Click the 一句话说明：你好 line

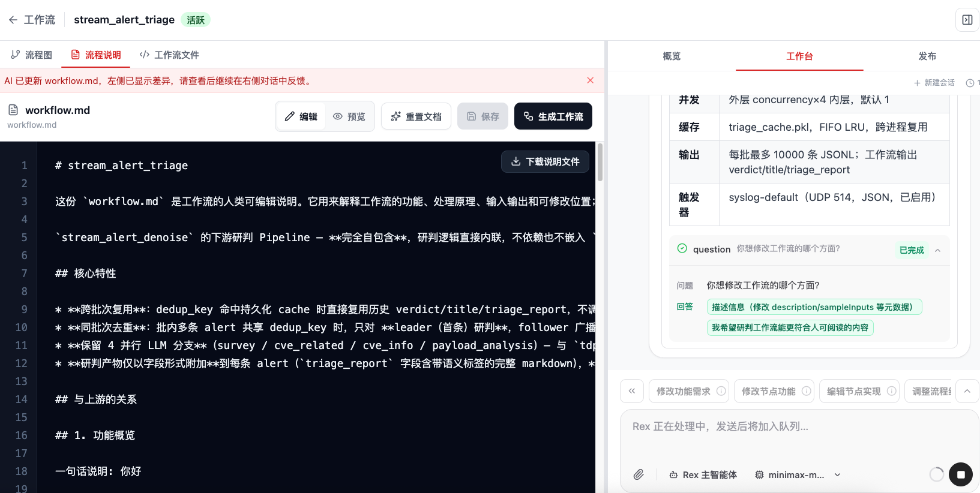point(98,471)
